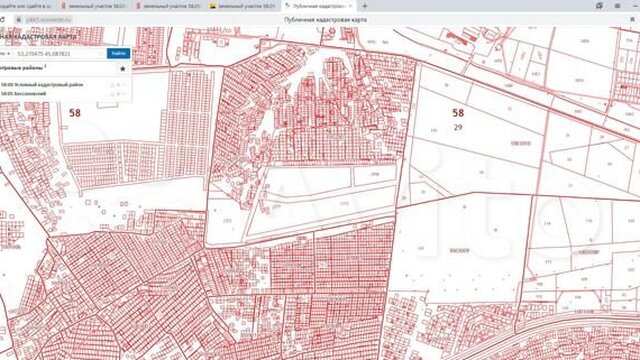Viewport: 640px width, 360px height.
Task: Switch to first Yandex земельный участок tab
Action: [92, 6]
